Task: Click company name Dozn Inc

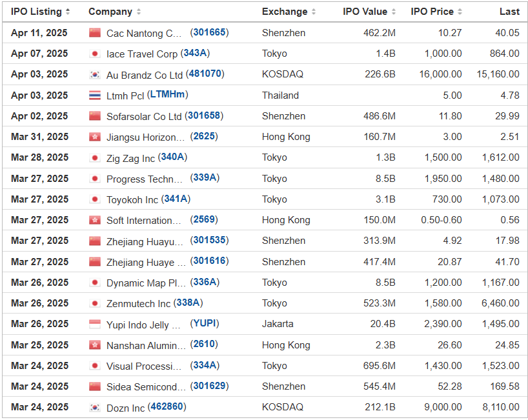Action: [x=125, y=408]
